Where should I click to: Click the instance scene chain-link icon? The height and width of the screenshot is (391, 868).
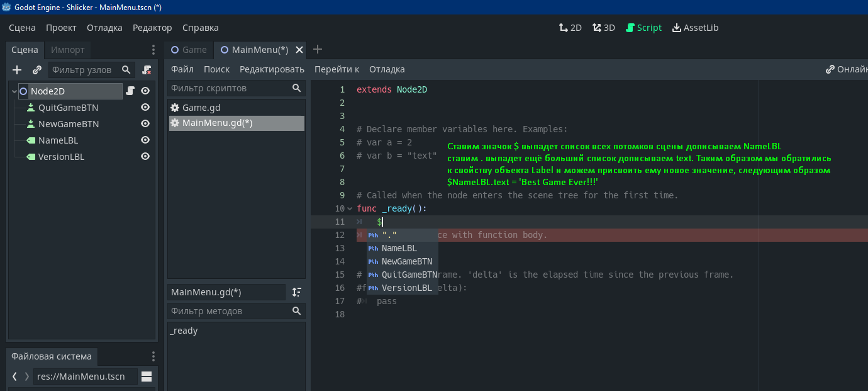click(x=37, y=70)
